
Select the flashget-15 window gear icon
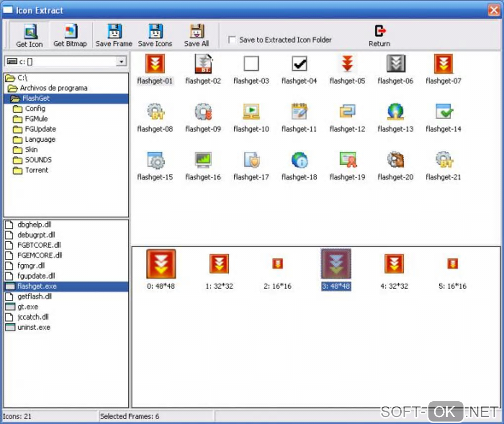click(155, 166)
